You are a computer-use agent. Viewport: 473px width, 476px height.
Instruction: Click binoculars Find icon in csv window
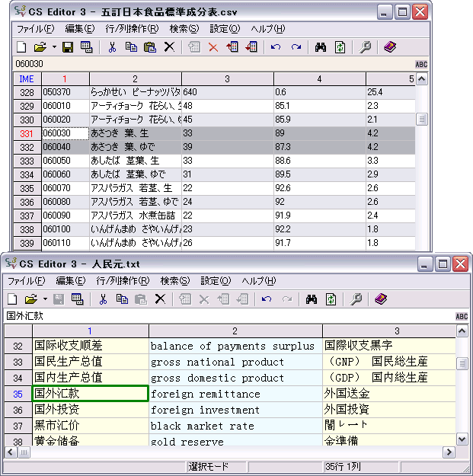click(321, 47)
